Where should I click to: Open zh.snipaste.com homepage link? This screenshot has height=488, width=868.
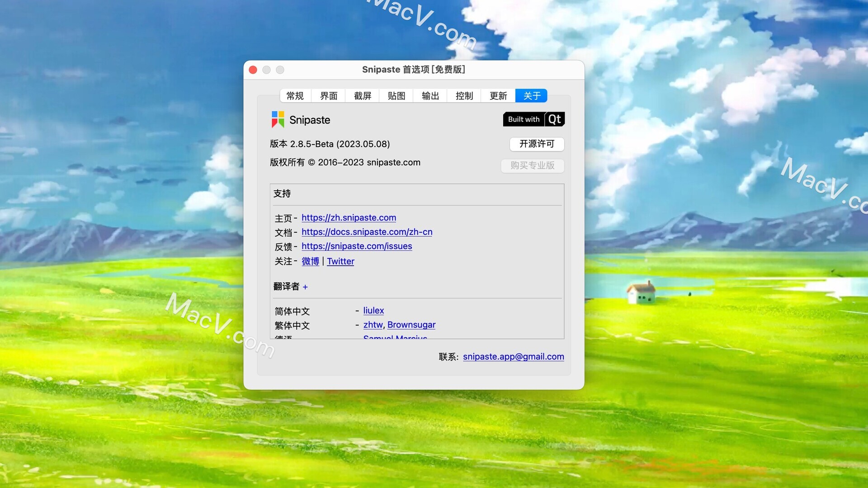tap(349, 217)
